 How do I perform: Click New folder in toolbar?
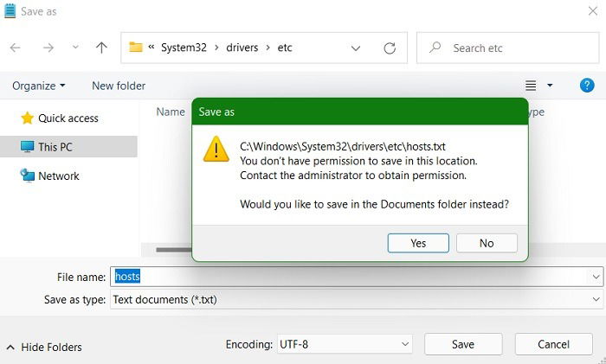point(119,86)
